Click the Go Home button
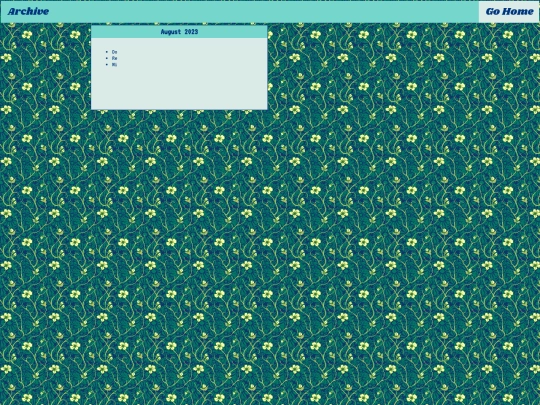The image size is (540, 405). tap(509, 12)
